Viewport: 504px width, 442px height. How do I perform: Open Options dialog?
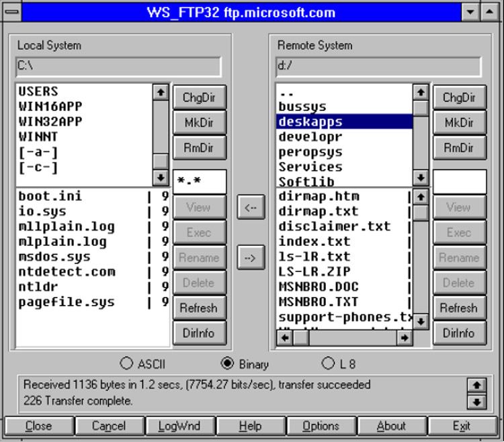321,426
